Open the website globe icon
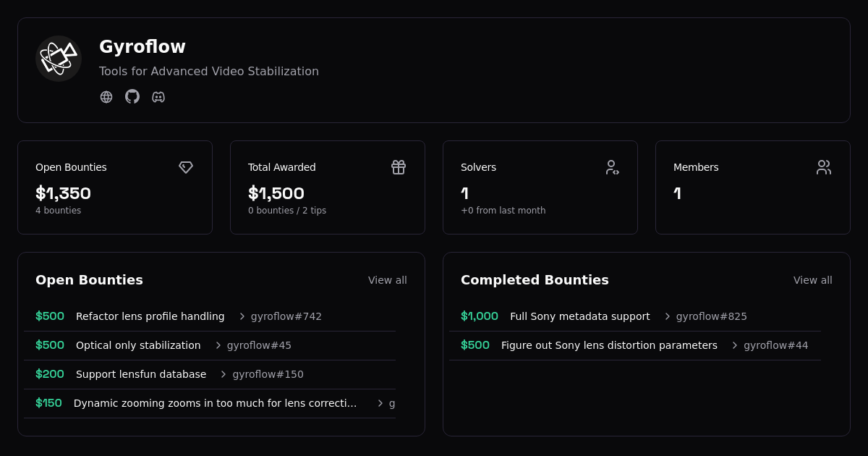The height and width of the screenshot is (456, 868). pos(106,97)
